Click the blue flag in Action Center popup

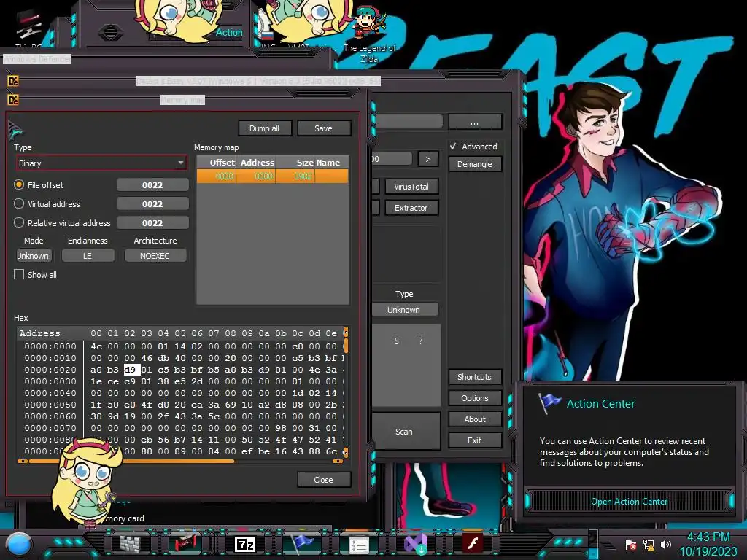click(549, 403)
